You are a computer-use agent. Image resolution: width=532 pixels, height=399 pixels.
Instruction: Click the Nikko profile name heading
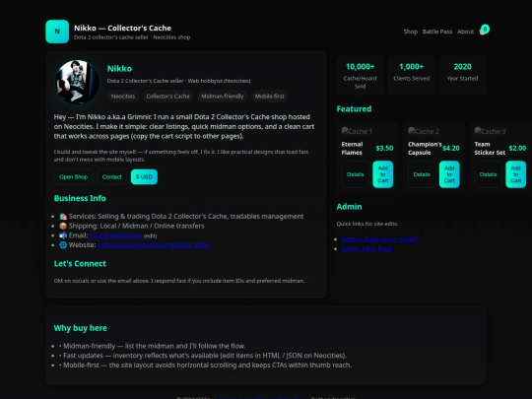(119, 69)
